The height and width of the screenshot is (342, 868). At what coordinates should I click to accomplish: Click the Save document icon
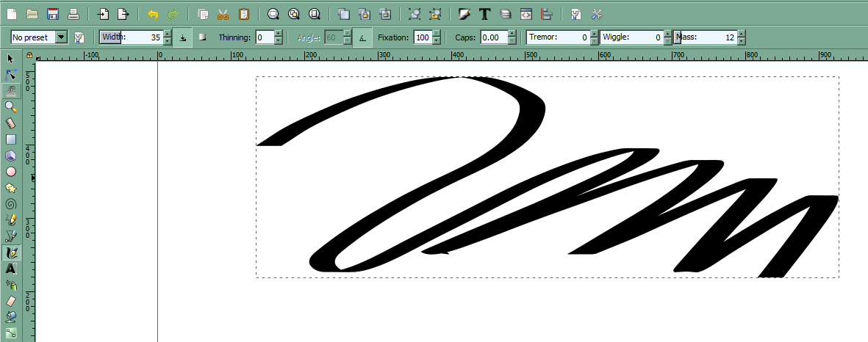pyautogui.click(x=52, y=14)
